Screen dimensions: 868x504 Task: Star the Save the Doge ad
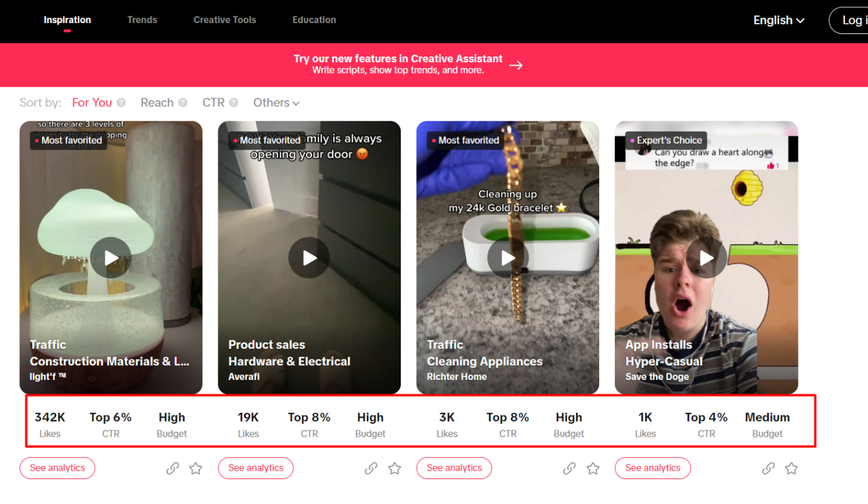click(792, 468)
